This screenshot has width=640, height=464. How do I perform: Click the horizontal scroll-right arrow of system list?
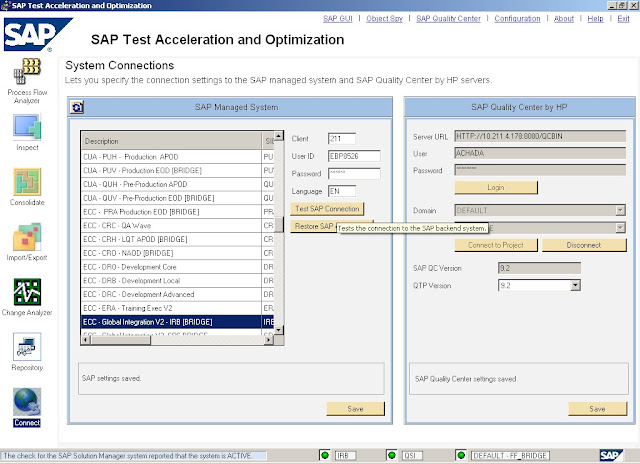click(268, 340)
